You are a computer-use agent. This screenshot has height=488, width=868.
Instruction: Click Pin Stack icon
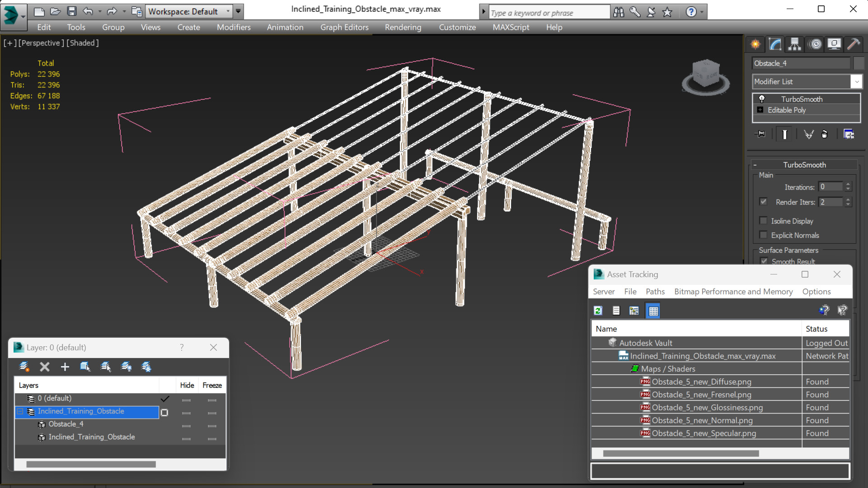760,134
